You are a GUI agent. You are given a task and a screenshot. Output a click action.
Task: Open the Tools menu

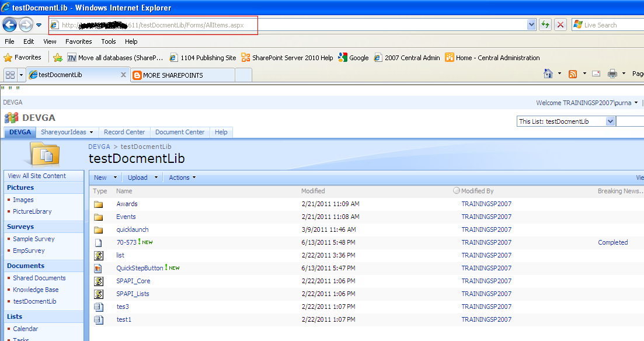pos(109,41)
